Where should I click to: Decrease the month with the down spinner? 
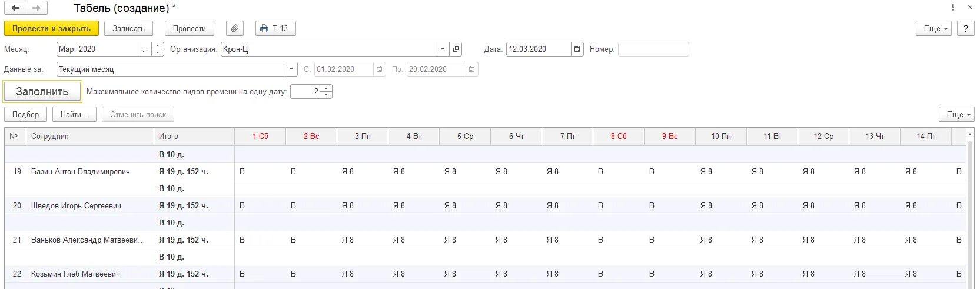pos(157,52)
